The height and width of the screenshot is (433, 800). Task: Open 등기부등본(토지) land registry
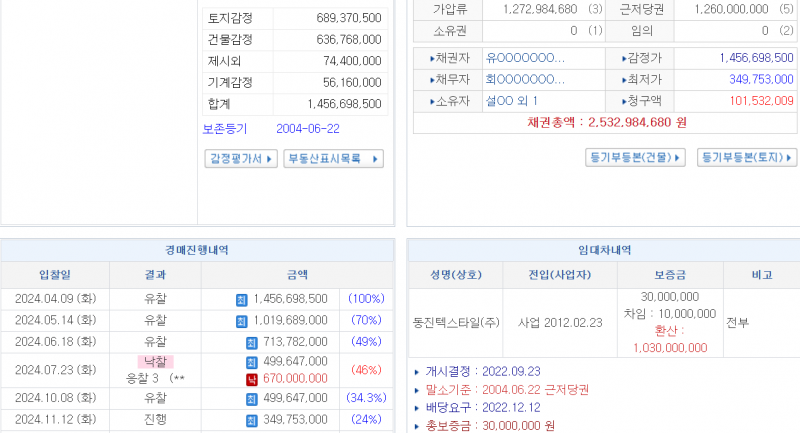point(747,157)
